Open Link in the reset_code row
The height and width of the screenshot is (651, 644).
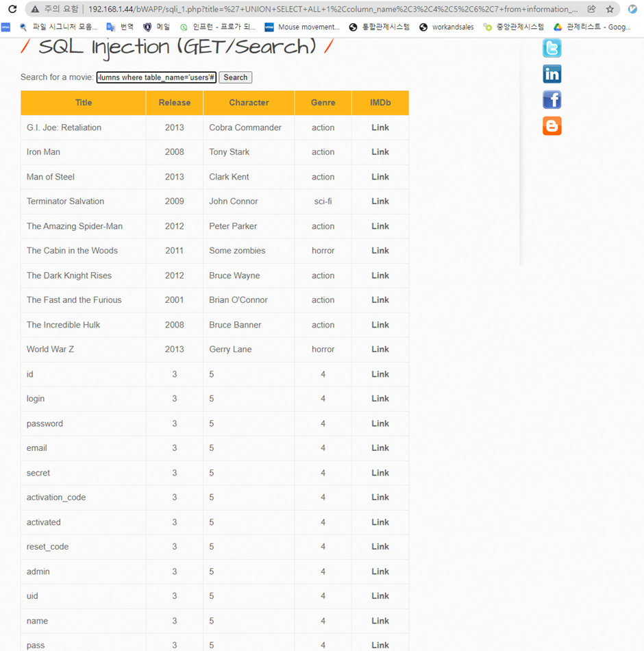coord(380,547)
